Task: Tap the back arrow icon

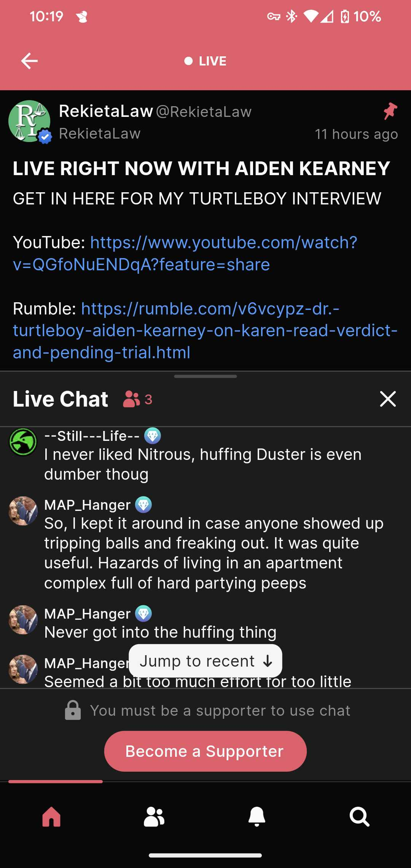Action: click(x=29, y=61)
